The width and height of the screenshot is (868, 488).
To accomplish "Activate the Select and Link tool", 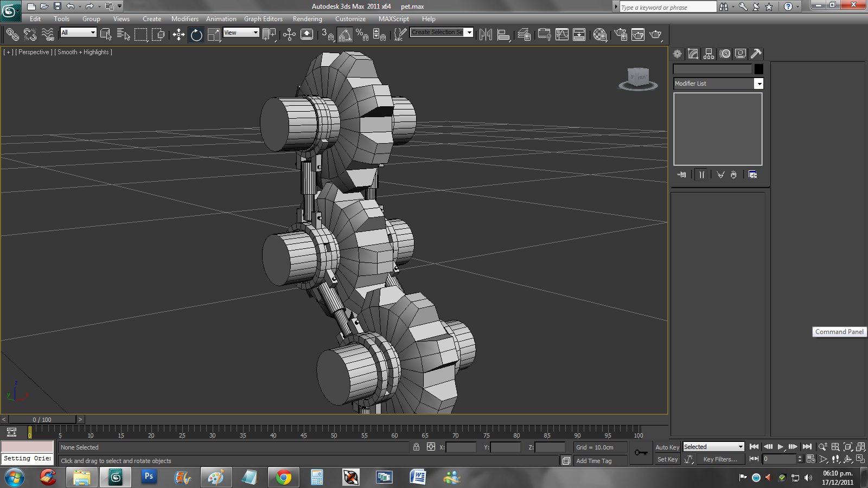I will (12, 35).
